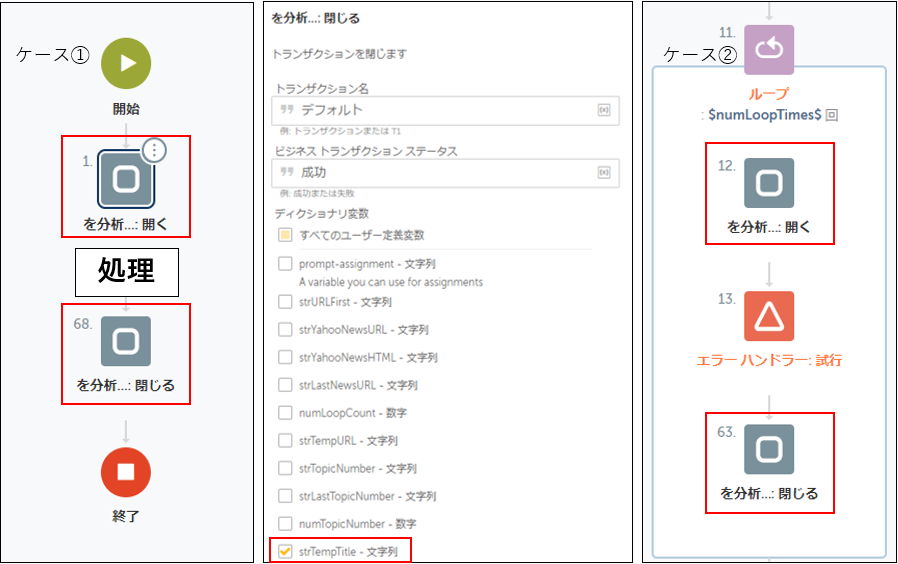Check the numLoopCount variable checkbox

[285, 413]
